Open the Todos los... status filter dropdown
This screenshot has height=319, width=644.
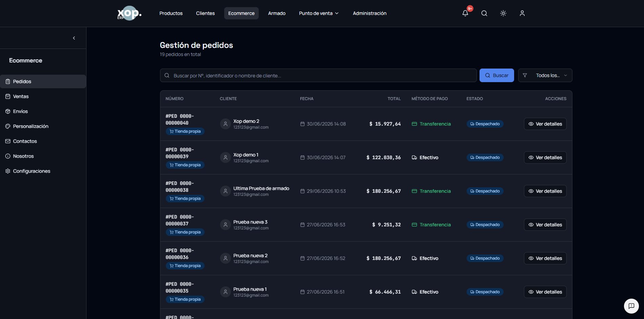click(x=545, y=75)
